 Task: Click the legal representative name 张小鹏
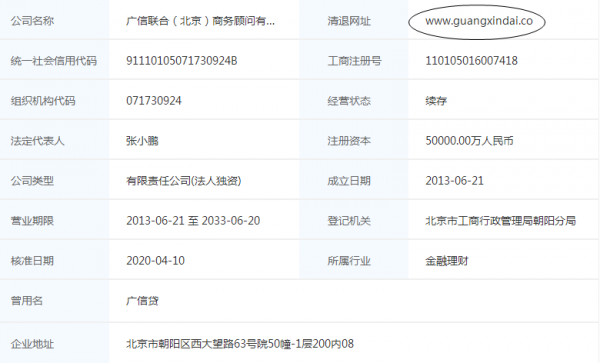(x=142, y=141)
